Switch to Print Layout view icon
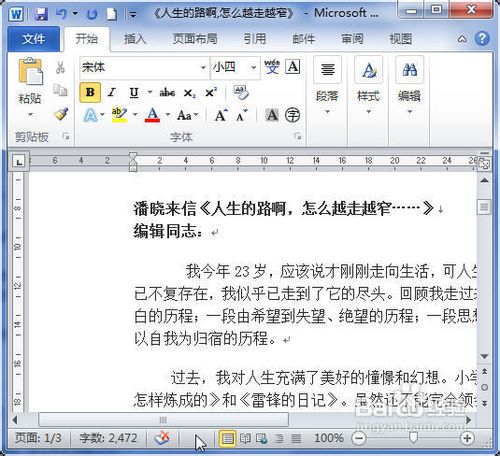The image size is (500, 456). [x=227, y=438]
